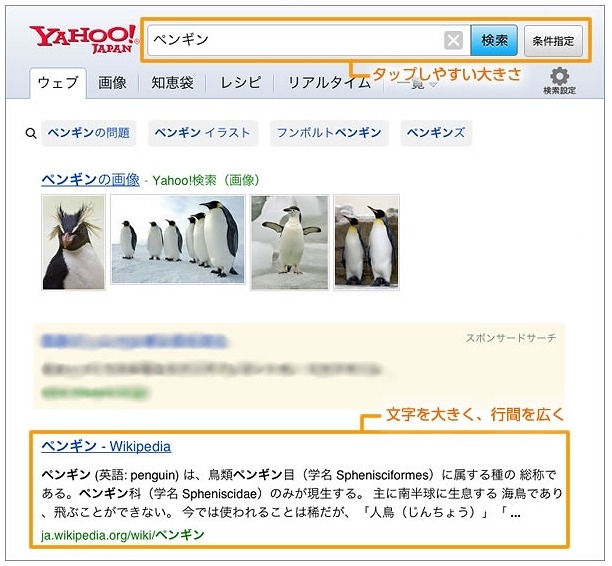Open the 検索設定 gear icon
The width and height of the screenshot is (612, 566).
559,81
